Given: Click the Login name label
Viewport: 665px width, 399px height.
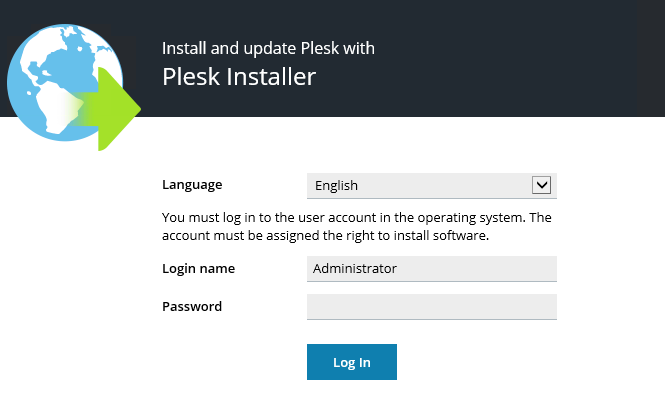Looking at the screenshot, I should (198, 268).
